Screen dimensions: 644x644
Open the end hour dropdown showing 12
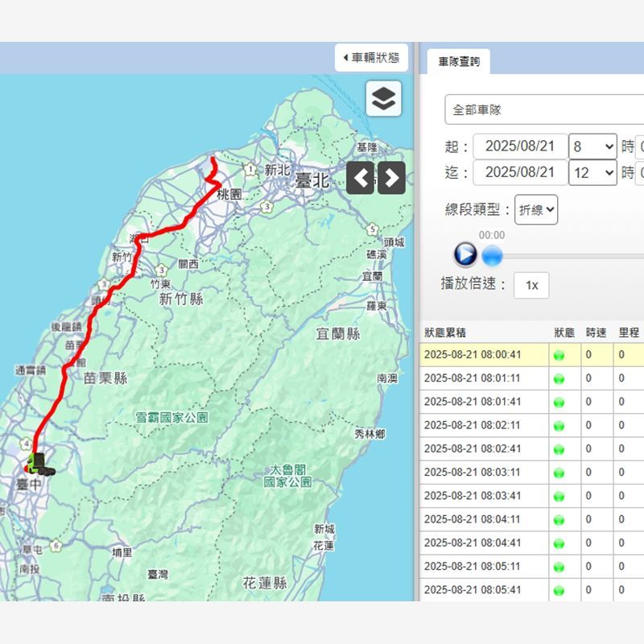coord(592,172)
